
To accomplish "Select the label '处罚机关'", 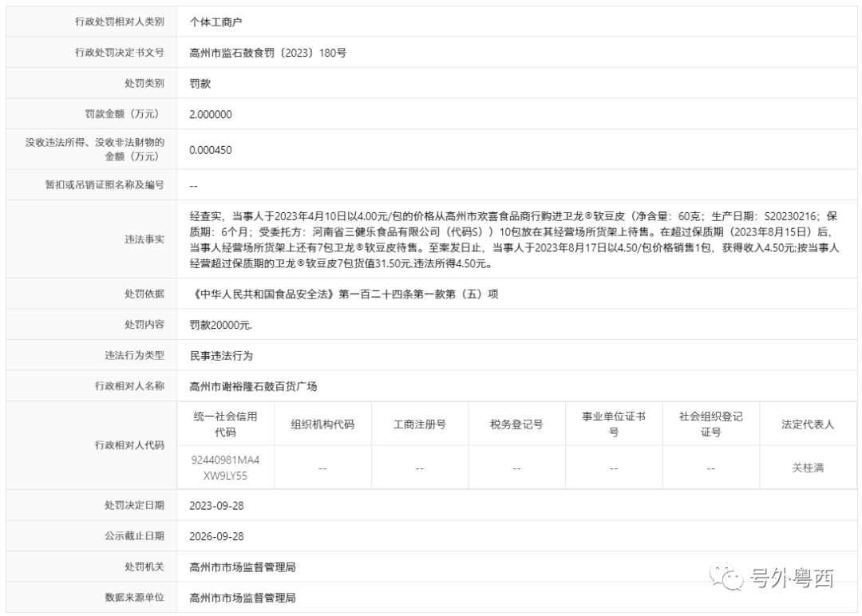I will pyautogui.click(x=144, y=567).
